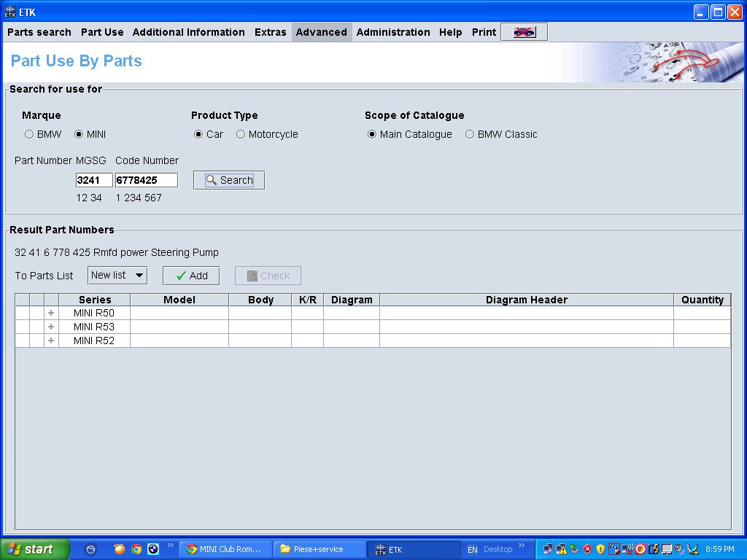
Task: Open Chrome from the quick launch bar
Action: 136,549
